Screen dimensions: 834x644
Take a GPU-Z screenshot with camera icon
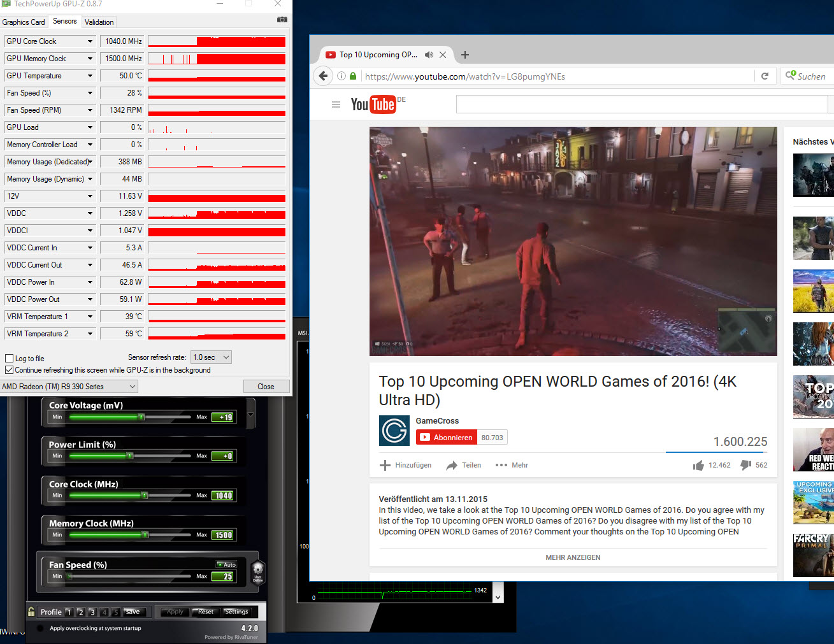pos(282,20)
